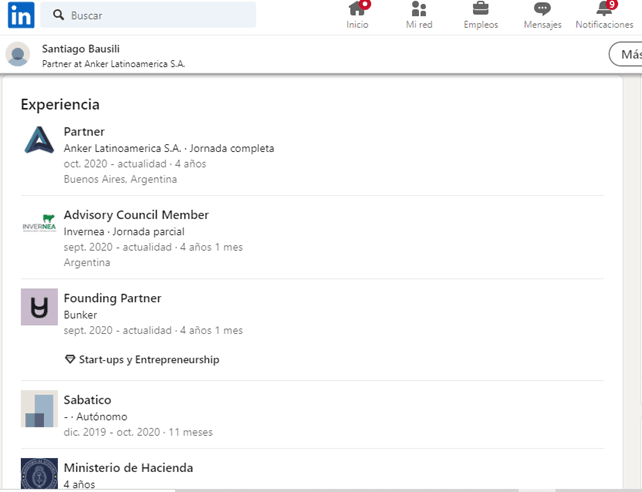This screenshot has width=642, height=492.
Task: Open the Advisory Council Member position
Action: 136,215
